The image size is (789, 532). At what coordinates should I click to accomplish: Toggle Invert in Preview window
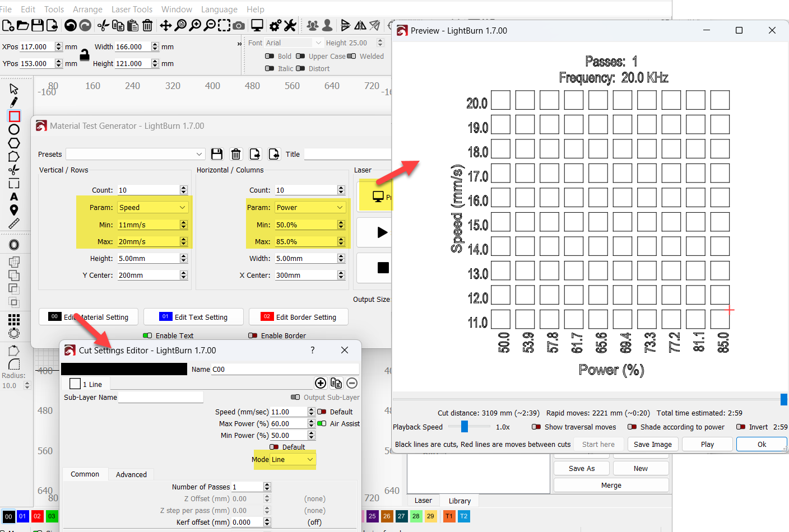coord(741,427)
